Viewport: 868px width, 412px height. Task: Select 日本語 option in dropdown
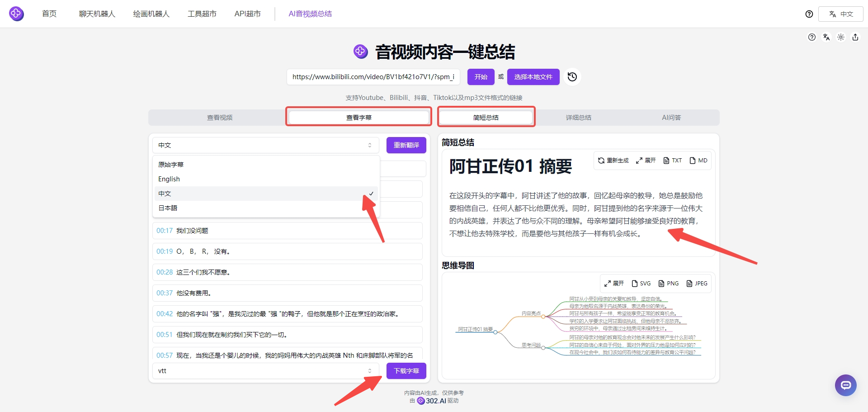[x=266, y=208]
